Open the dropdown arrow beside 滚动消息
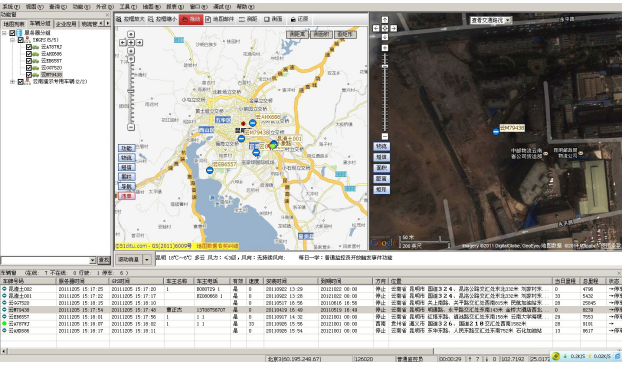 point(147,260)
